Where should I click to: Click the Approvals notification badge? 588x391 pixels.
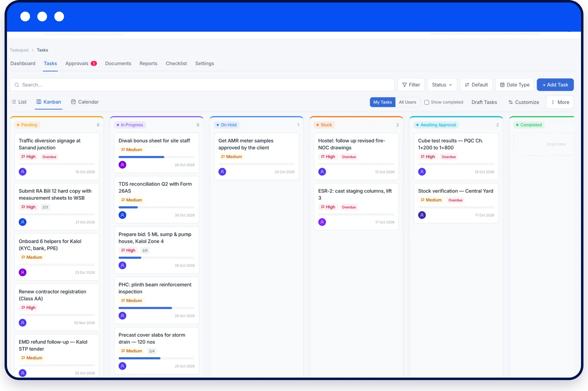pyautogui.click(x=94, y=64)
